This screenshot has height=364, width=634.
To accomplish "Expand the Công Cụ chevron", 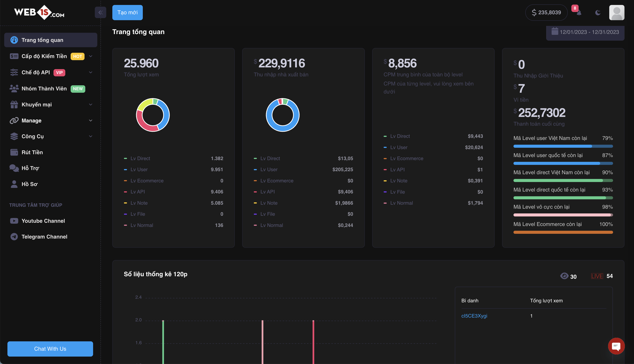I will (x=91, y=136).
